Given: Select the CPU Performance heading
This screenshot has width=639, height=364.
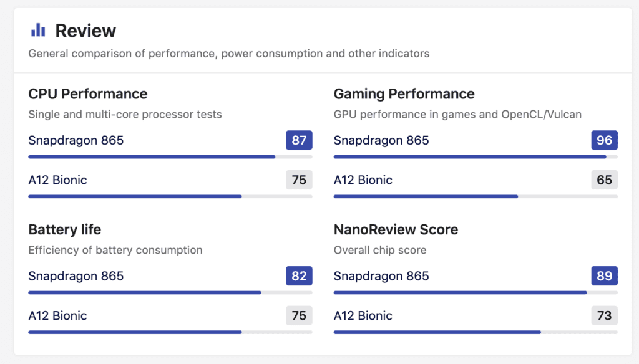Looking at the screenshot, I should (88, 94).
